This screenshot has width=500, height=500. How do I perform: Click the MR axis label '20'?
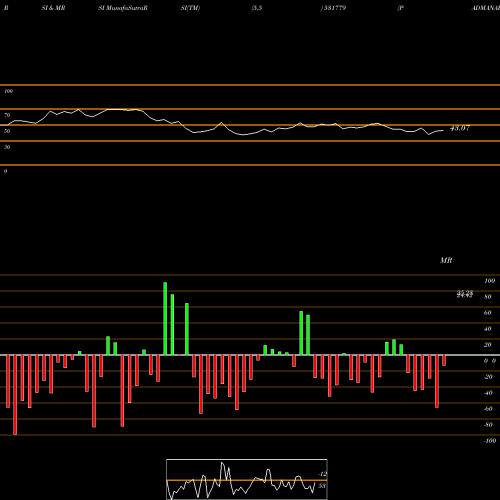(488, 345)
